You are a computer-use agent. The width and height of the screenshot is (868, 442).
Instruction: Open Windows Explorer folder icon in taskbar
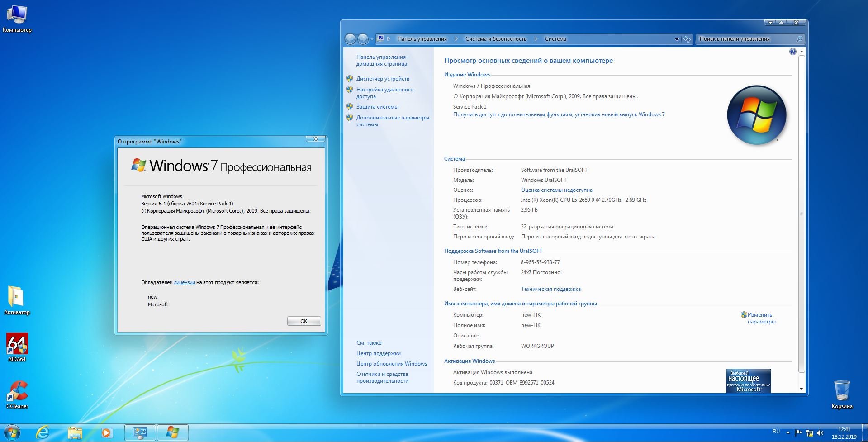75,433
